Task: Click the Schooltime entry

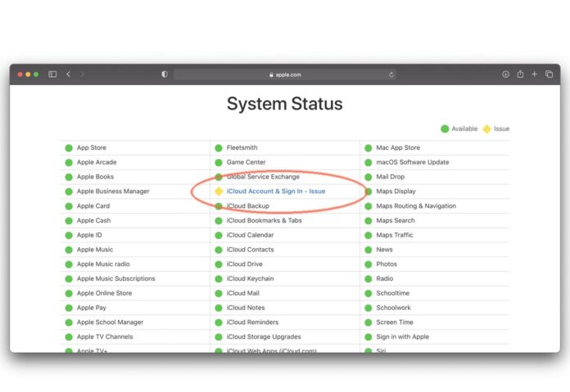Action: coord(392,293)
